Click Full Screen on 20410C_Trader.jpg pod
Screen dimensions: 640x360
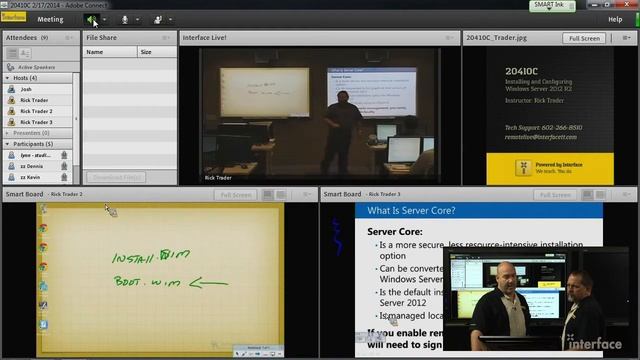point(584,38)
